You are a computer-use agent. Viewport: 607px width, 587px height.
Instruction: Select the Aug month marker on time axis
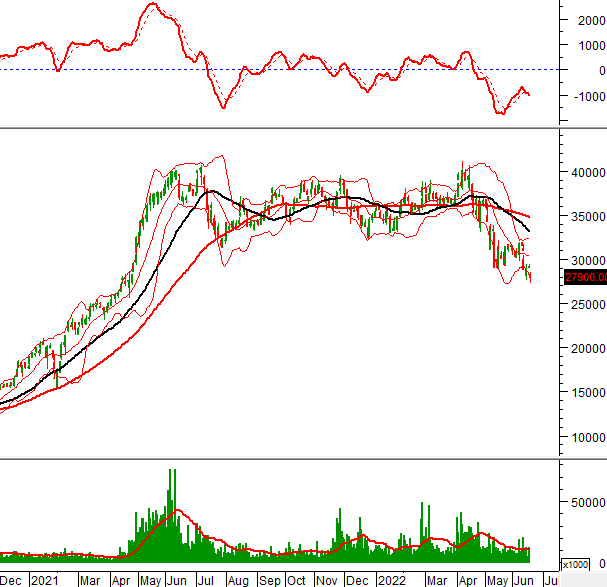point(237,580)
